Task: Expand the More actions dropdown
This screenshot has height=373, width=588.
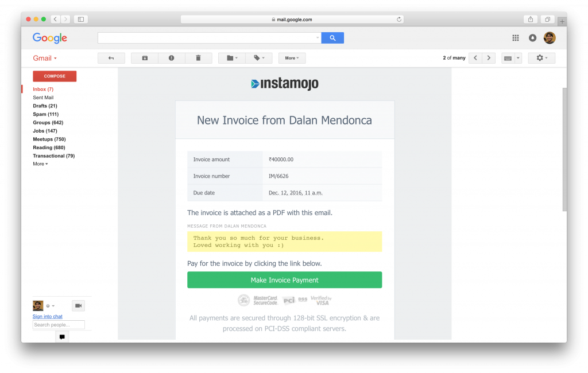Action: pos(292,58)
